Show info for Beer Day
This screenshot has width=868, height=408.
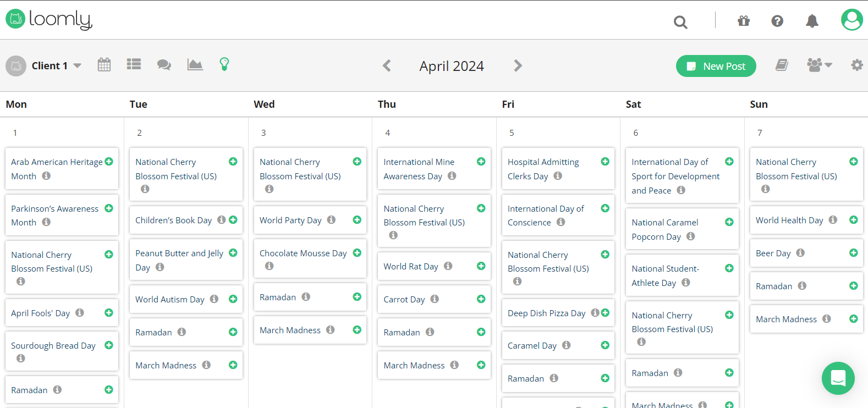pyautogui.click(x=800, y=253)
